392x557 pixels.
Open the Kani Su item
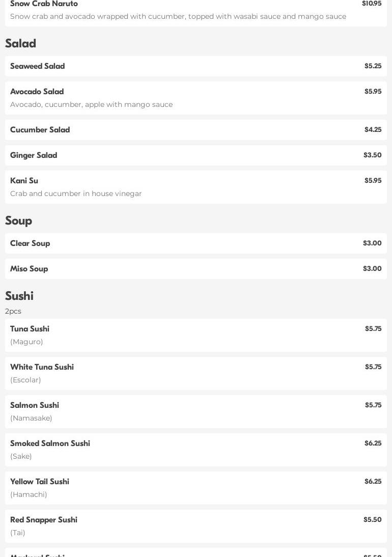[x=24, y=181]
